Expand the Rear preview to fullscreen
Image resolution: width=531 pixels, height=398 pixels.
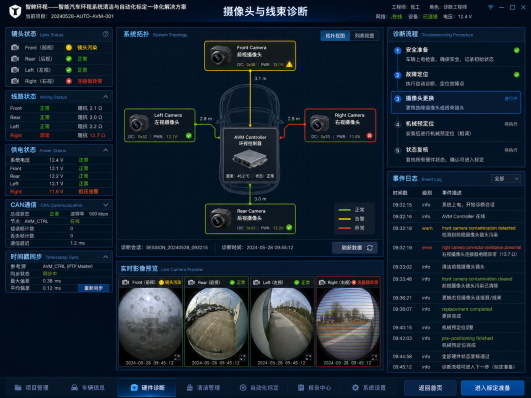(242, 357)
